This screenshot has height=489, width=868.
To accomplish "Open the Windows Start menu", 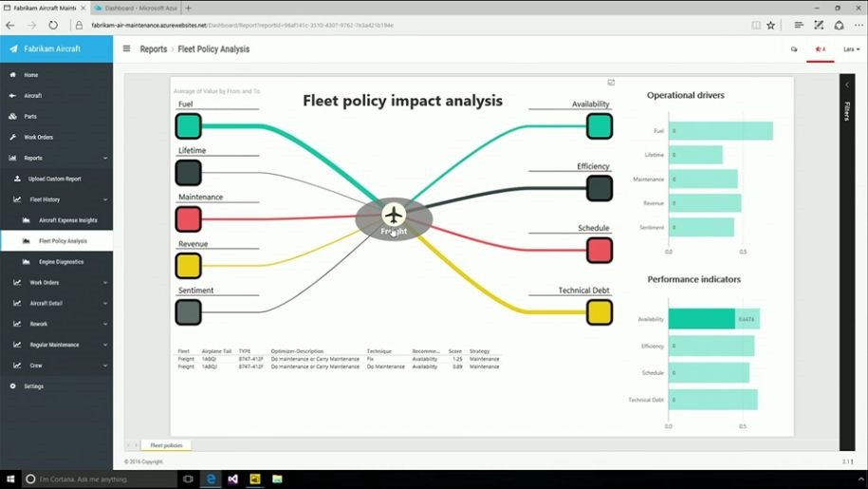I will pyautogui.click(x=10, y=480).
